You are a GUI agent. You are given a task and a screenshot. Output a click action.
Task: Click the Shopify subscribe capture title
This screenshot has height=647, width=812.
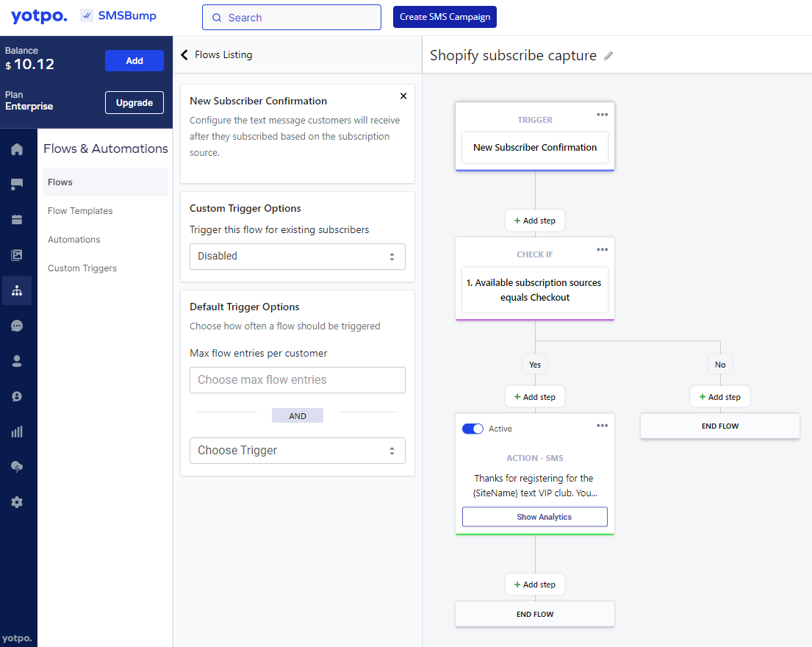click(x=513, y=55)
